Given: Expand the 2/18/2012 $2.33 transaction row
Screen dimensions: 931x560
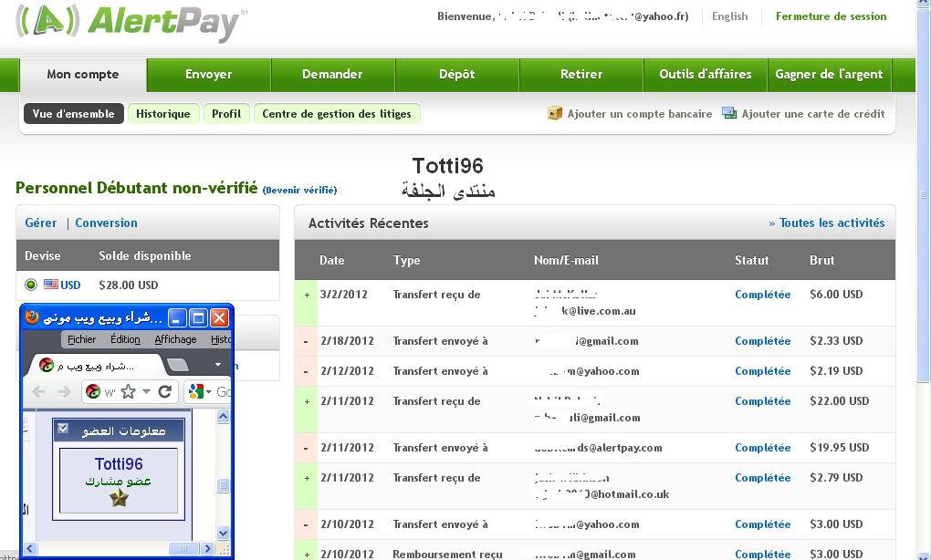Looking at the screenshot, I should click(307, 341).
